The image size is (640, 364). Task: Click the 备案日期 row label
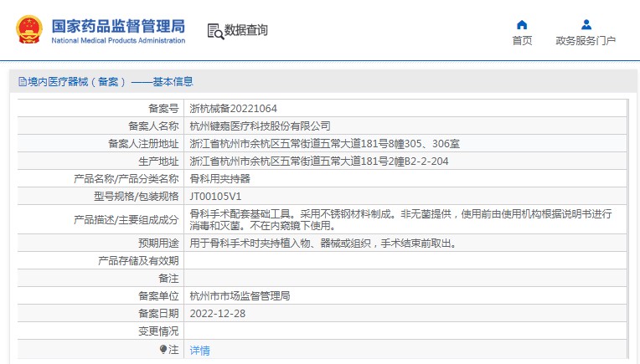tap(158, 314)
